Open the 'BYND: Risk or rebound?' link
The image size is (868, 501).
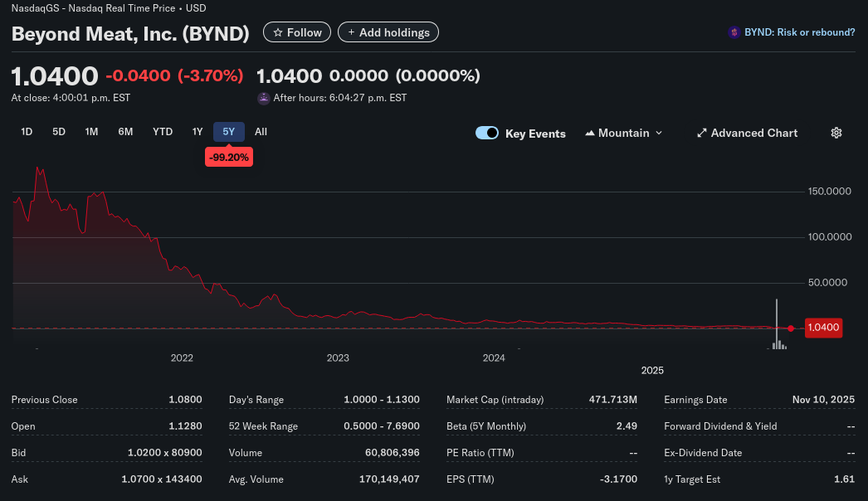pos(799,32)
